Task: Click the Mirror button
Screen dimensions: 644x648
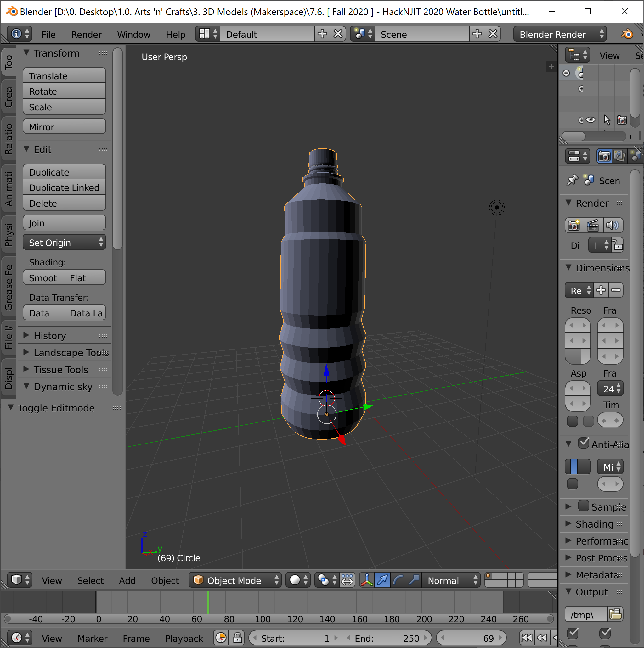Action: pos(64,127)
